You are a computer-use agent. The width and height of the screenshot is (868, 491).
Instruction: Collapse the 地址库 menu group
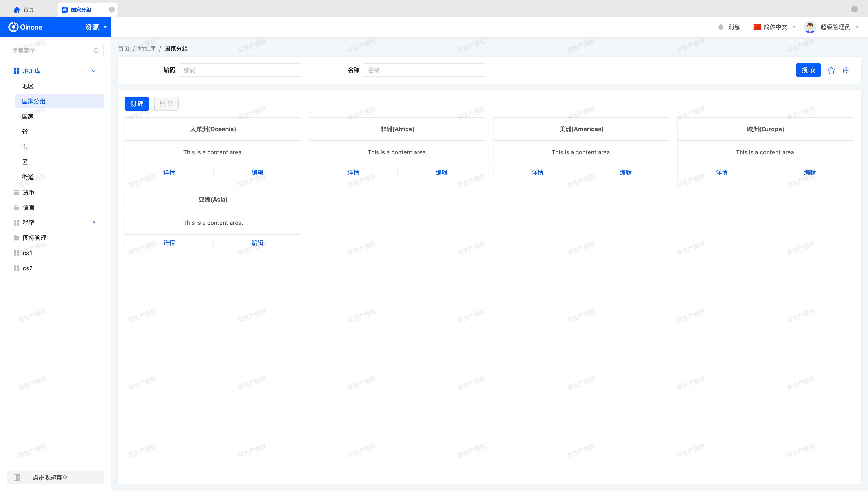click(x=94, y=71)
